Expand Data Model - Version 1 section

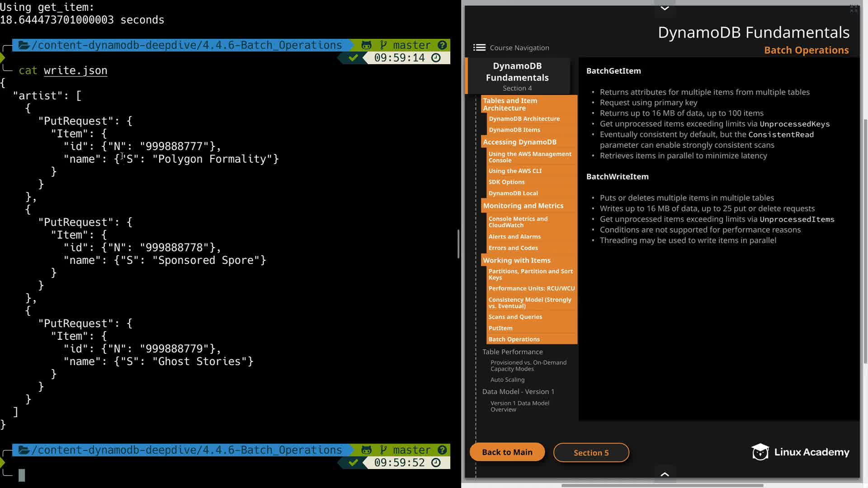[518, 391]
